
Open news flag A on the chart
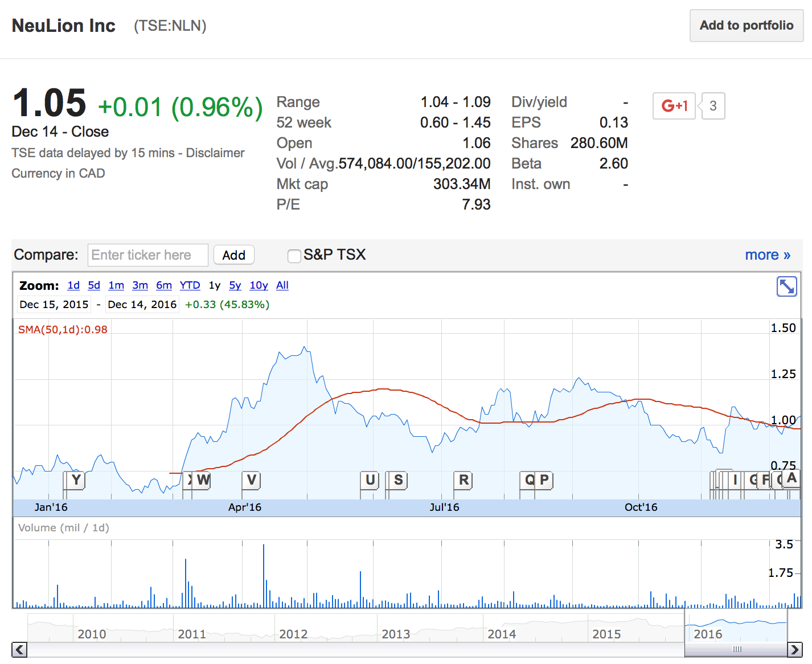click(x=792, y=478)
